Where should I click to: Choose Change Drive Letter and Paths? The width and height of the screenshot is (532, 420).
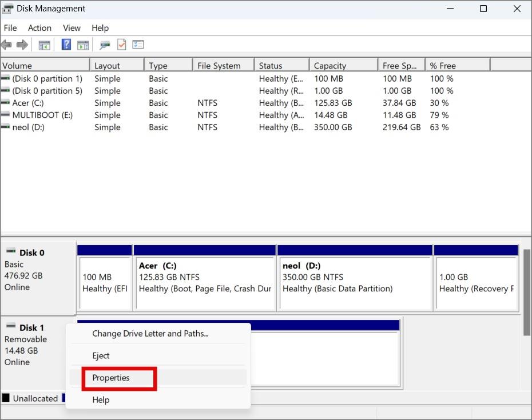click(x=158, y=334)
